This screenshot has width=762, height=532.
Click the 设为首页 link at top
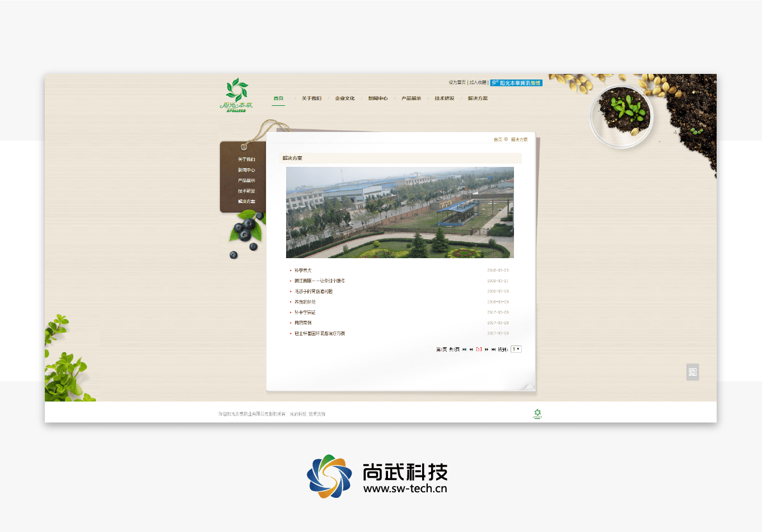pos(457,83)
